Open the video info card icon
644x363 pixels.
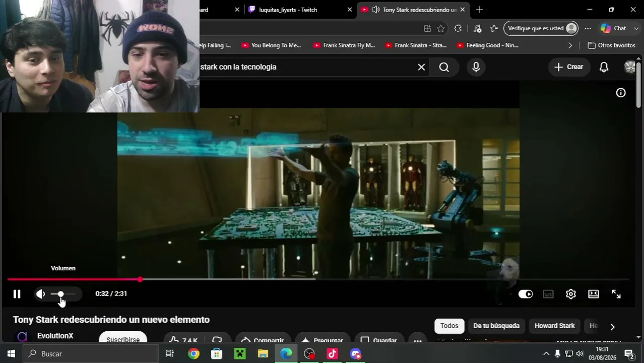coord(621,93)
